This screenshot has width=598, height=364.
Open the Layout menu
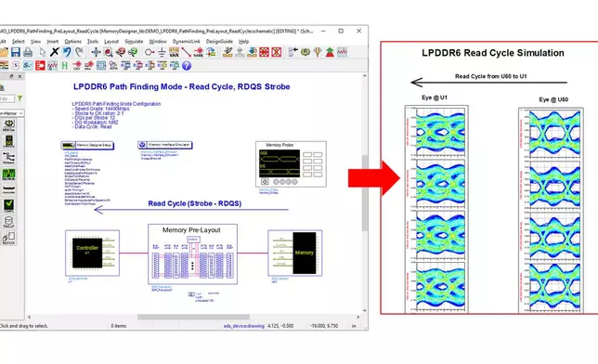111,41
